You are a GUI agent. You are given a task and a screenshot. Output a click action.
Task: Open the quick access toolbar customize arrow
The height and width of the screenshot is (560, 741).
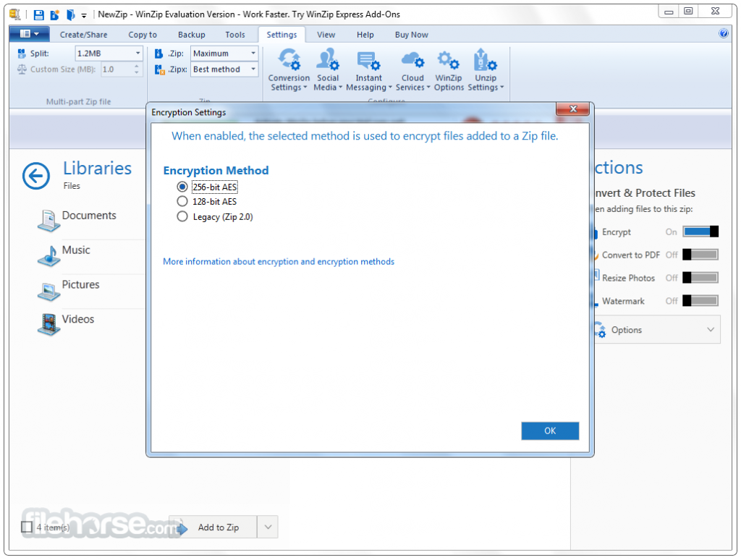coord(84,16)
